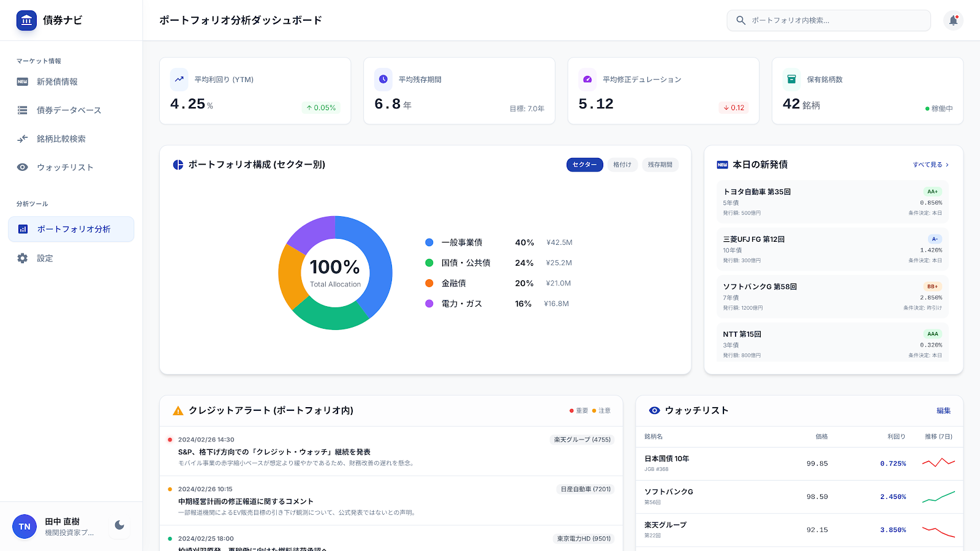Open the トヨタ自動車 第35回 new issue entry

(x=832, y=202)
